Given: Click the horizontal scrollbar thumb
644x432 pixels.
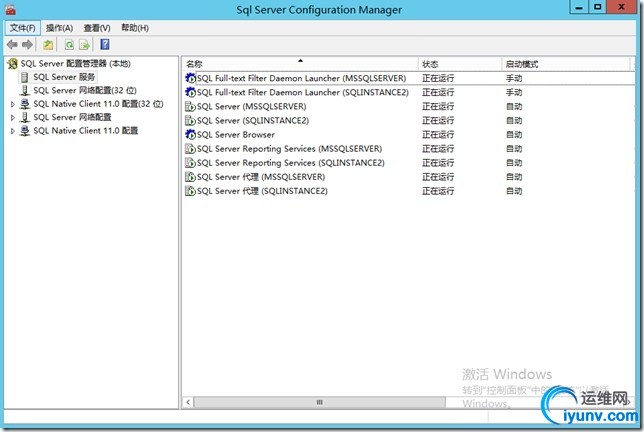Looking at the screenshot, I should 320,402.
